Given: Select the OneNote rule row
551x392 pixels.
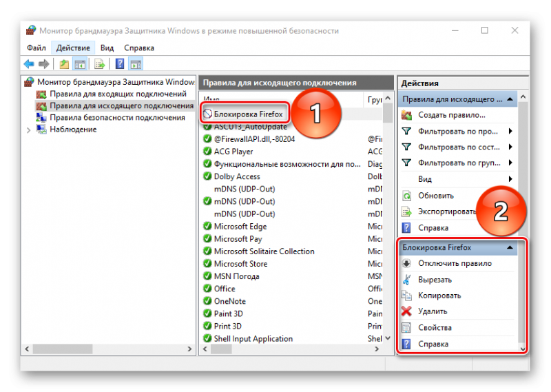Looking at the screenshot, I should 292,301.
